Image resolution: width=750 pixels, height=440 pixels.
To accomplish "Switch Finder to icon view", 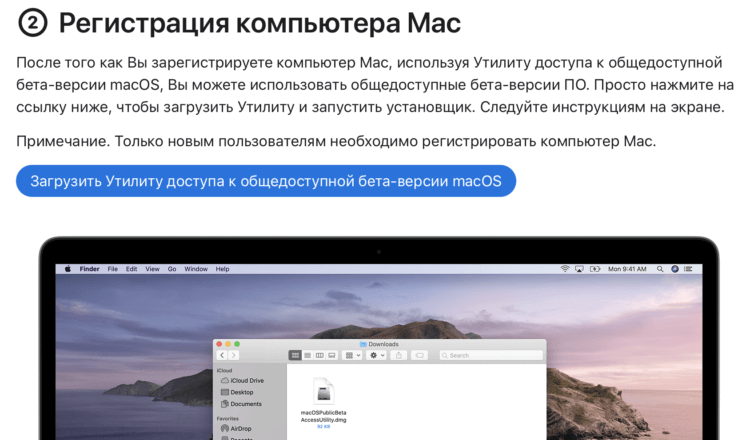I will pos(295,355).
